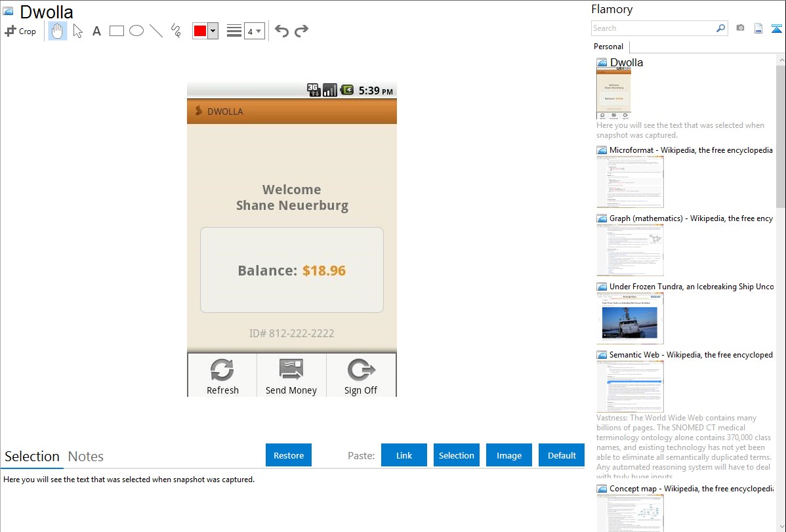Select the Crop tool
This screenshot has width=786, height=532.
click(20, 31)
